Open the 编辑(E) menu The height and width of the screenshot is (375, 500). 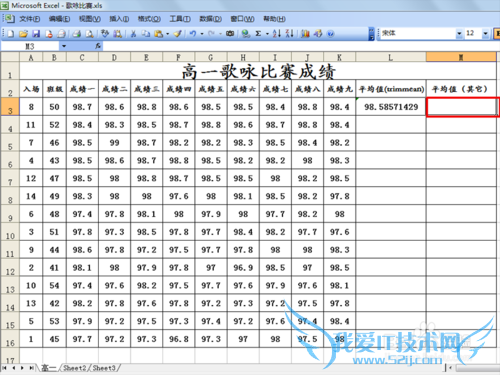click(x=59, y=19)
